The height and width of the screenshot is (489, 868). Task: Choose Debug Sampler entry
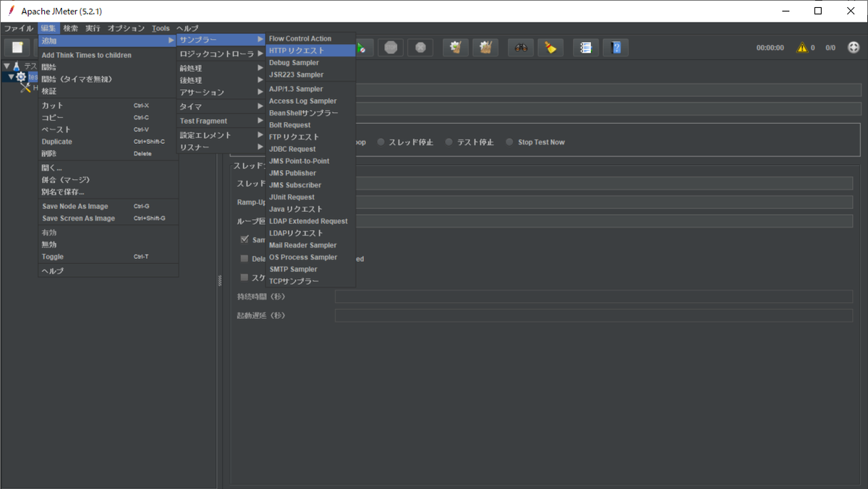tap(311, 62)
